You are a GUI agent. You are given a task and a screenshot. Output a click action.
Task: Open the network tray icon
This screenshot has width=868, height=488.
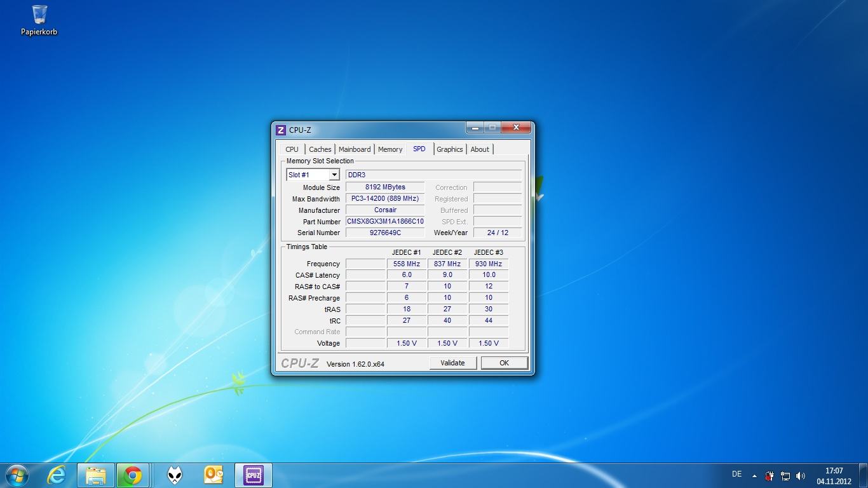pos(785,475)
